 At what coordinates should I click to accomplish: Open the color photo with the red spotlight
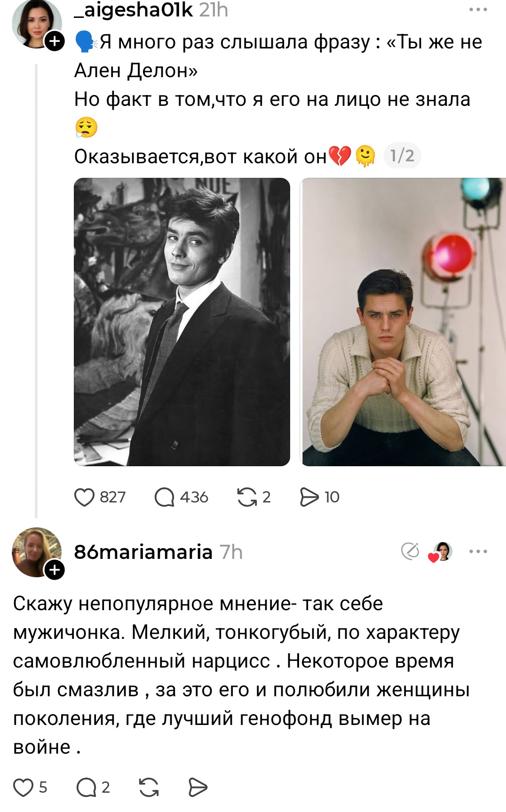click(x=403, y=322)
